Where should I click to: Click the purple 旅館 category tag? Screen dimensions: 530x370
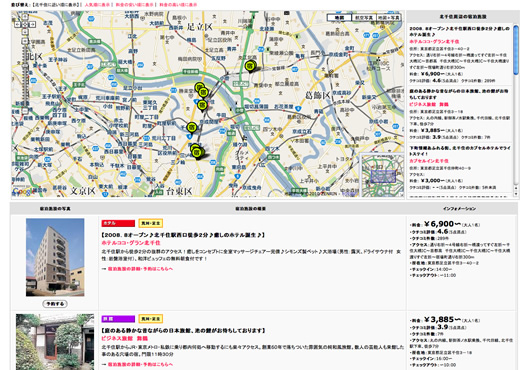point(118,319)
